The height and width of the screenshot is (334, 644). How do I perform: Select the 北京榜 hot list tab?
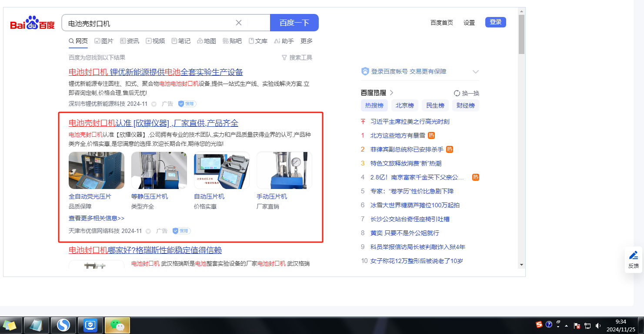click(405, 105)
